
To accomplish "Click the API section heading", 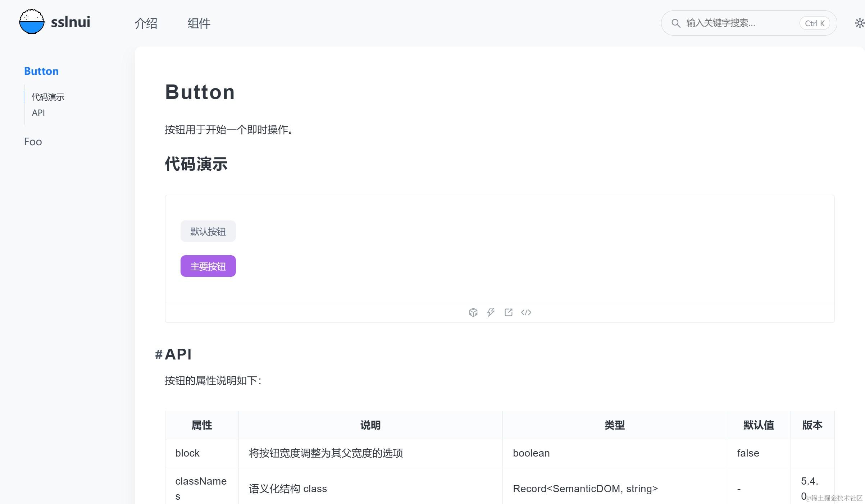I will click(178, 354).
